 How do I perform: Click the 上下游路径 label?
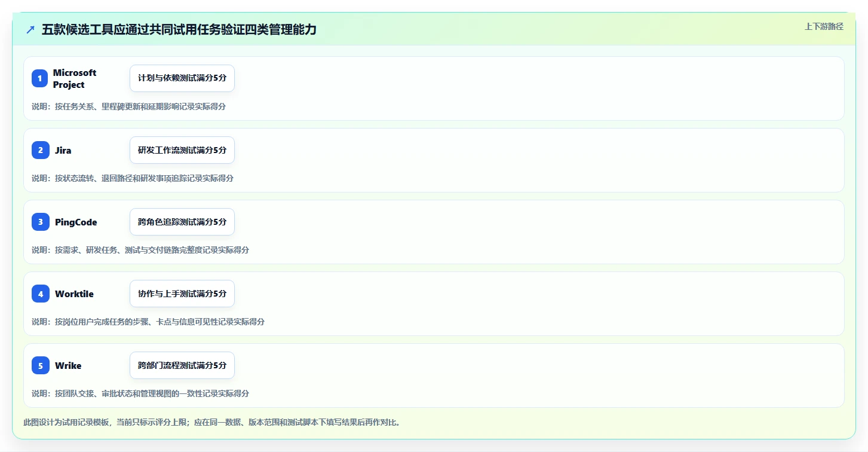coord(824,26)
